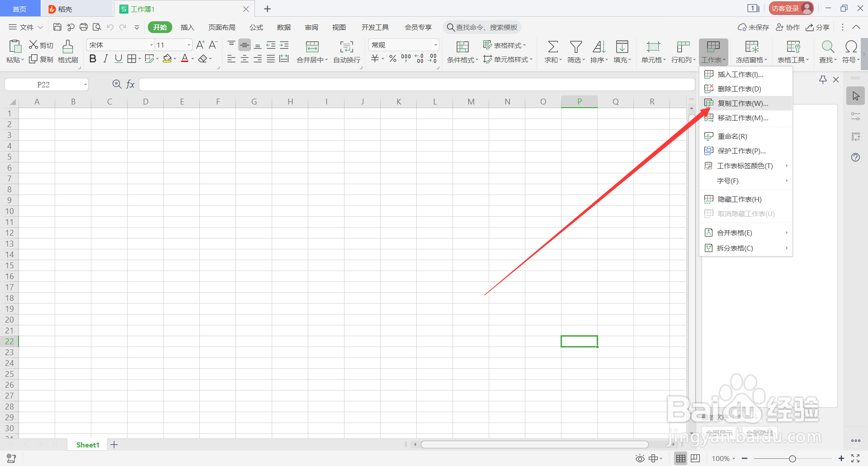Add a new sheet with plus button
Screen dimensions: 868x466
coord(114,445)
